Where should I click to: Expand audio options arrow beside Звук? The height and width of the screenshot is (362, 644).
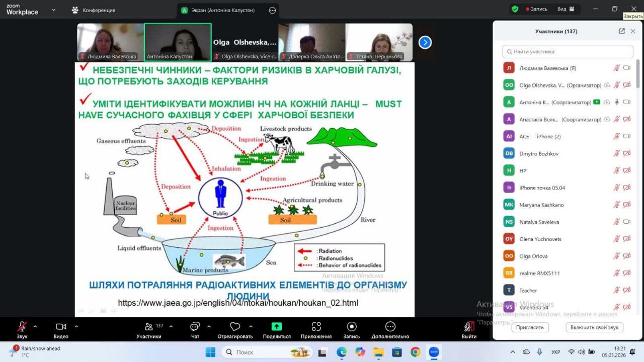(x=35, y=326)
